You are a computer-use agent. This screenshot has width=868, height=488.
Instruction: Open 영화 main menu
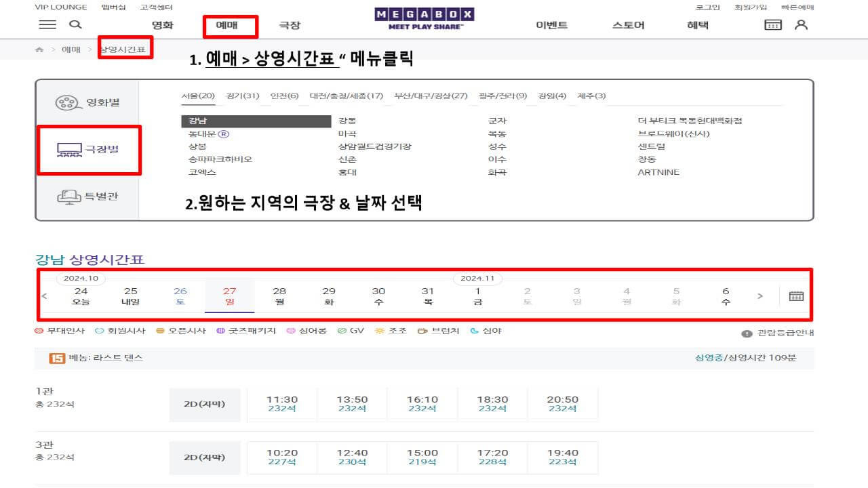163,25
